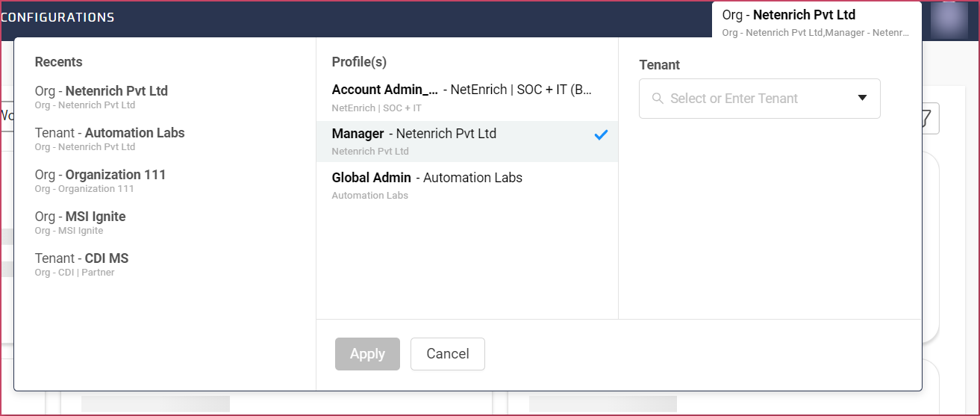Choose recent Tenant - CDI MS
This screenshot has height=416, width=980.
pyautogui.click(x=82, y=264)
